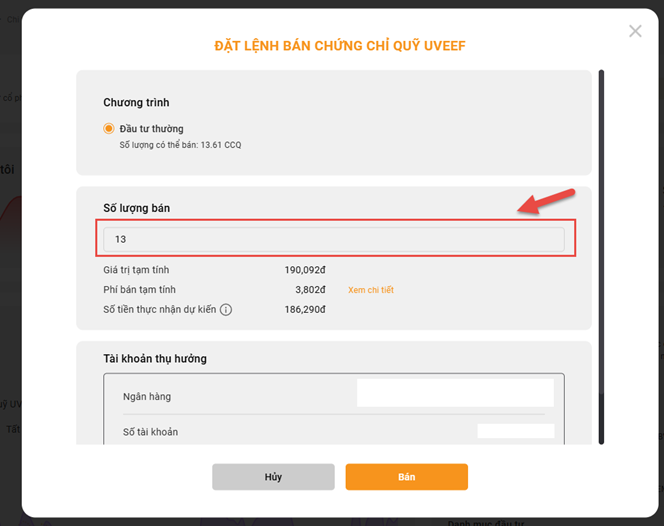Click the blank Ngân hàng value box
Image resolution: width=664 pixels, height=526 pixels.
click(x=455, y=393)
